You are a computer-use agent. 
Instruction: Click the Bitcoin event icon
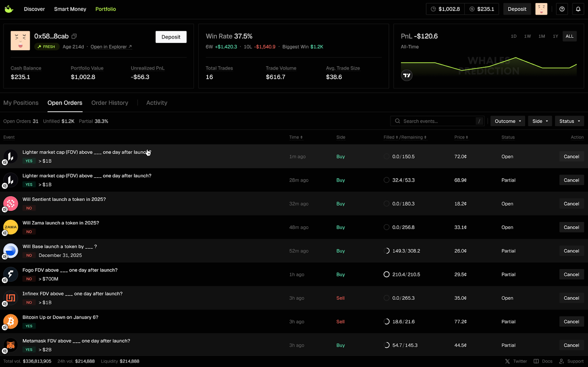pos(11,321)
